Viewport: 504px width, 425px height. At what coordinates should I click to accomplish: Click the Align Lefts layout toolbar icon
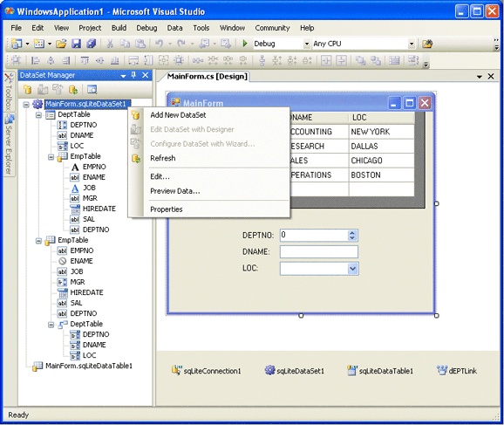coord(36,60)
